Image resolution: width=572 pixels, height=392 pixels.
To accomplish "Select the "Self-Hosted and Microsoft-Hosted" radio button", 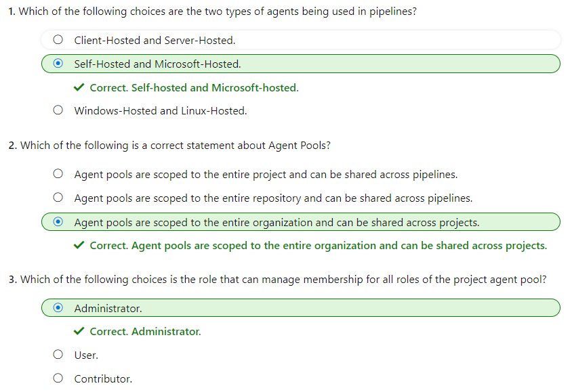I will [x=59, y=63].
